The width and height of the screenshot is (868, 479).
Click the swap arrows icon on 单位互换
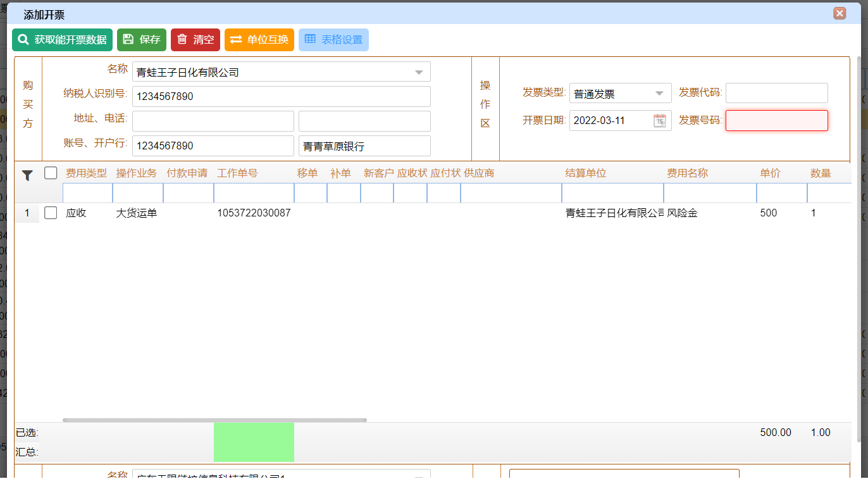(x=236, y=40)
